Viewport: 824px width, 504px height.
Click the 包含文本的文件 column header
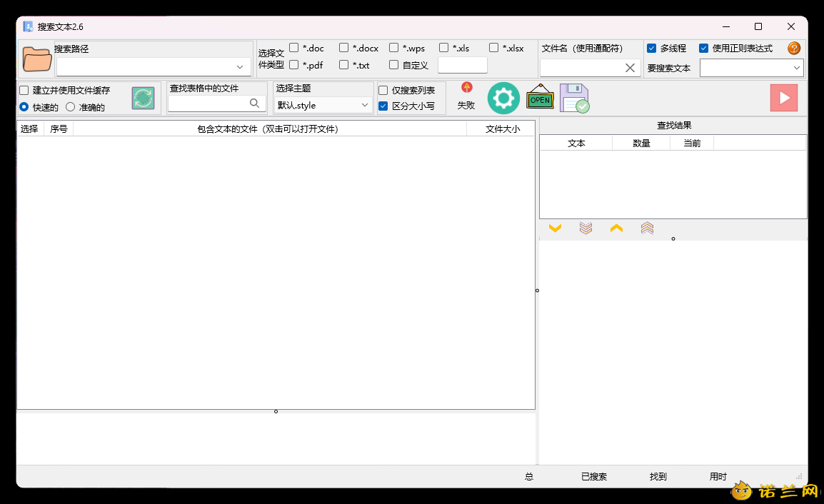tap(269, 128)
